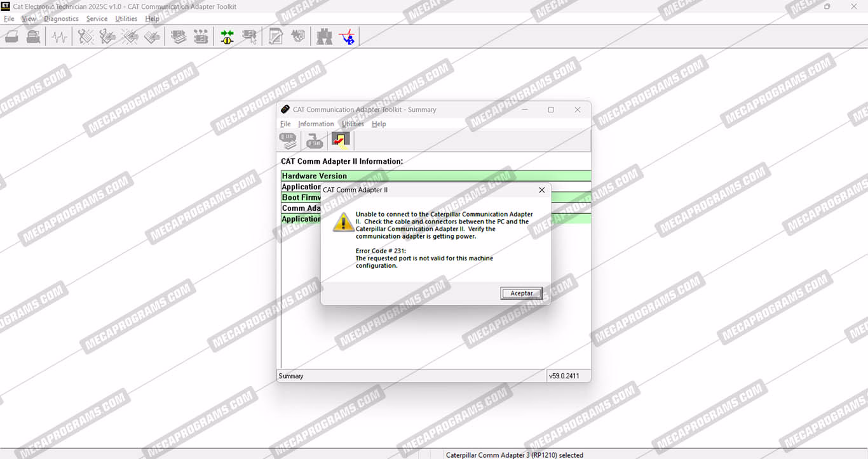
Task: Open the Information menu in Adapter Toolkit
Action: click(x=316, y=124)
